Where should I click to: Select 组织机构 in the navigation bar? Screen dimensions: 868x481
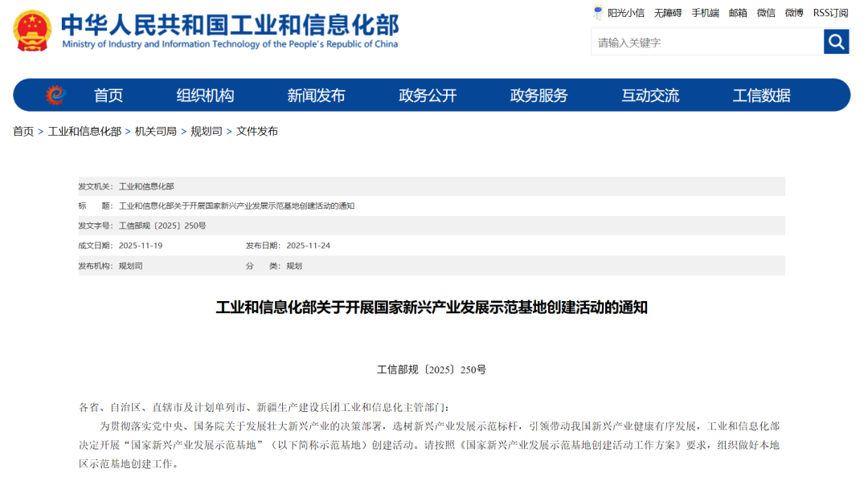click(x=205, y=96)
